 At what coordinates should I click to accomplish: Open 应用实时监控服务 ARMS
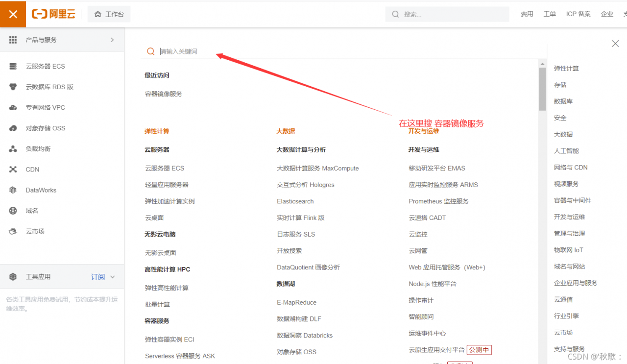click(443, 185)
